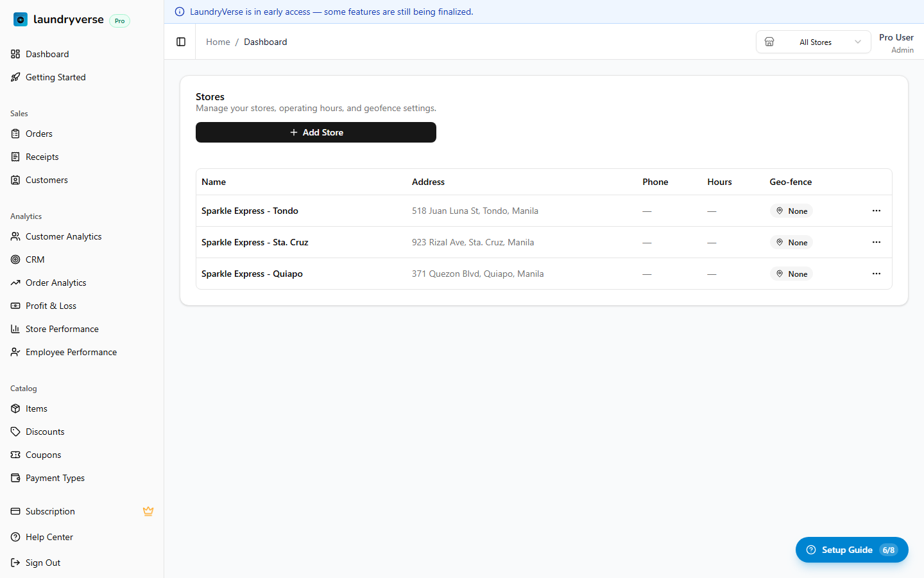This screenshot has width=924, height=578.
Task: Open the Help Center page
Action: pos(49,537)
